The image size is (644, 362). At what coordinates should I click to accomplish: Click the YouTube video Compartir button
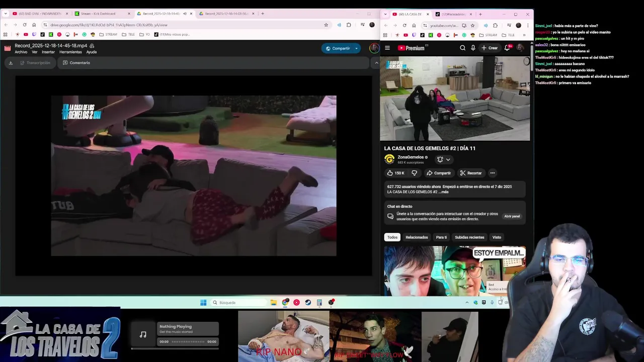[x=439, y=173]
